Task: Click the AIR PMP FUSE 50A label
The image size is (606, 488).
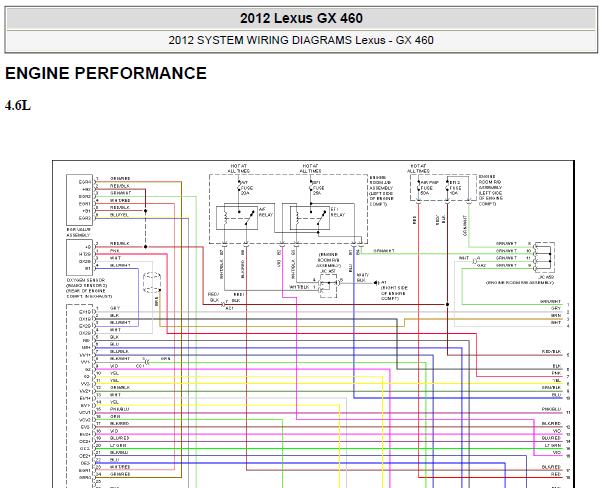Action: click(428, 187)
